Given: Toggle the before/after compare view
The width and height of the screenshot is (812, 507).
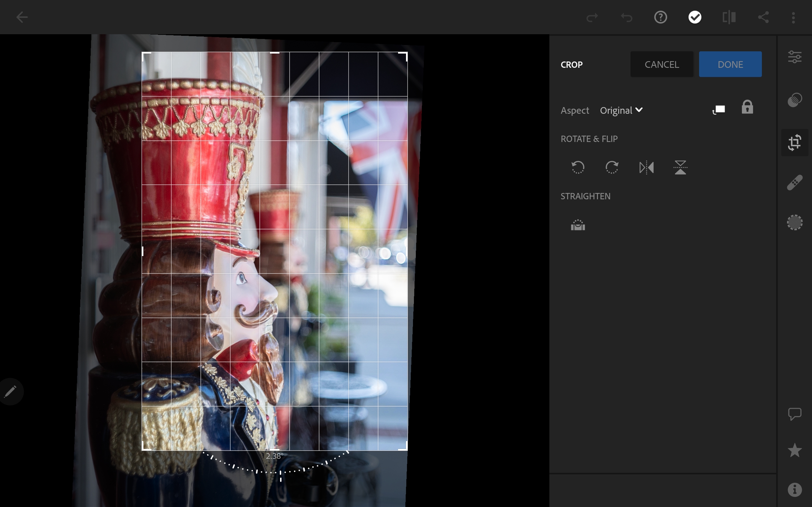Looking at the screenshot, I should (729, 17).
